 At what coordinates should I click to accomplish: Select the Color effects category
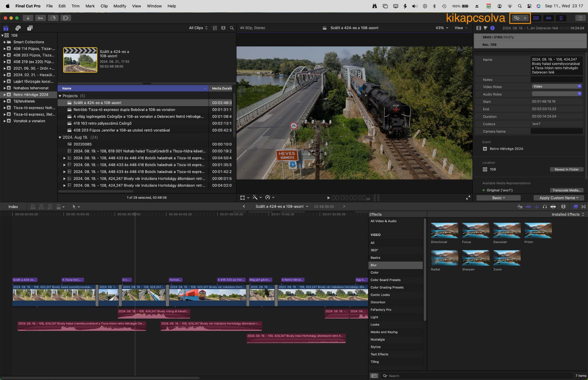375,272
